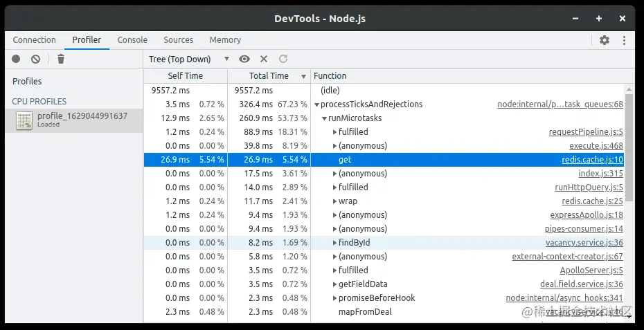This screenshot has height=330, width=644.
Task: Expand (anonymous) node for expressApollo.js:18
Action: 334,215
